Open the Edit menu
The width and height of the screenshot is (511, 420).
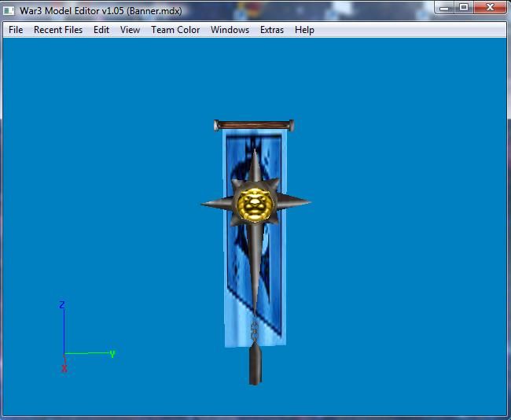coord(101,30)
